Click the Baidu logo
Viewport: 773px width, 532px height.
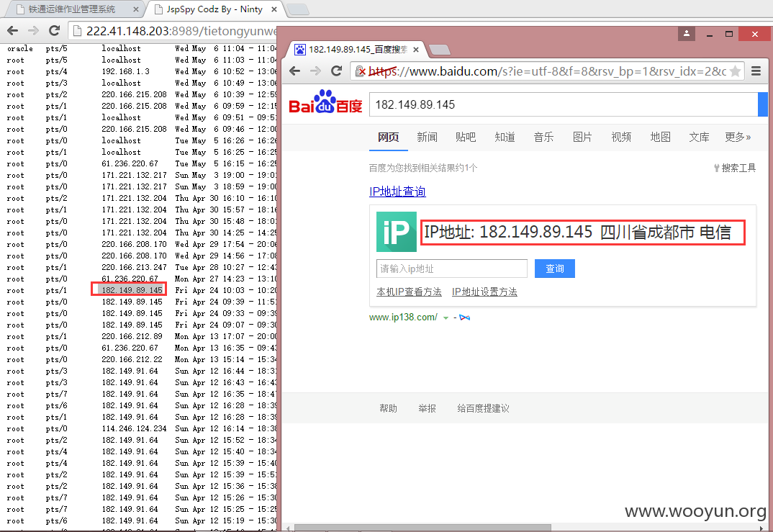[x=325, y=102]
